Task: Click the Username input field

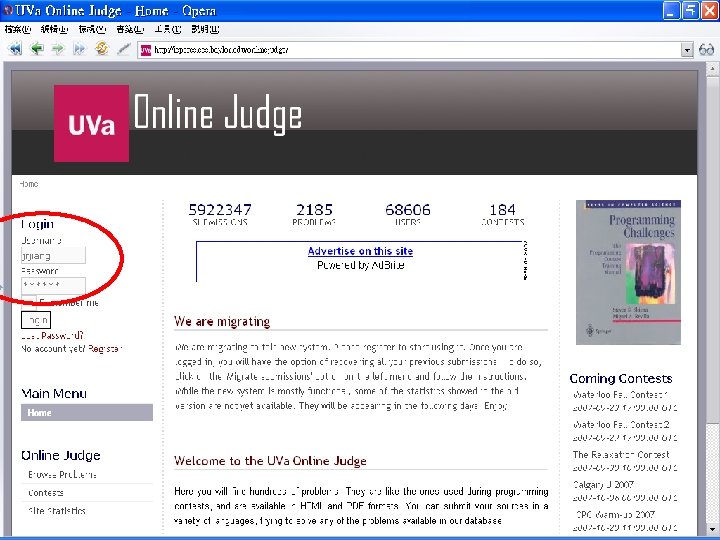Action: click(53, 255)
